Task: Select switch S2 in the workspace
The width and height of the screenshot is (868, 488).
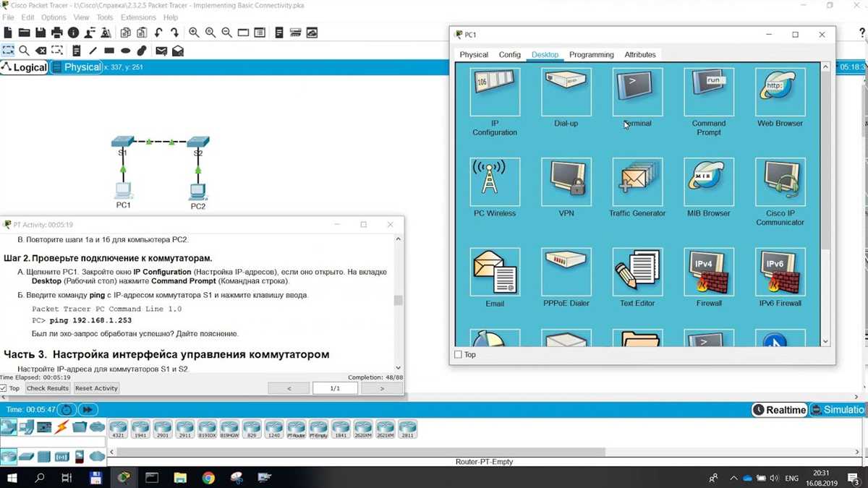Action: click(197, 142)
